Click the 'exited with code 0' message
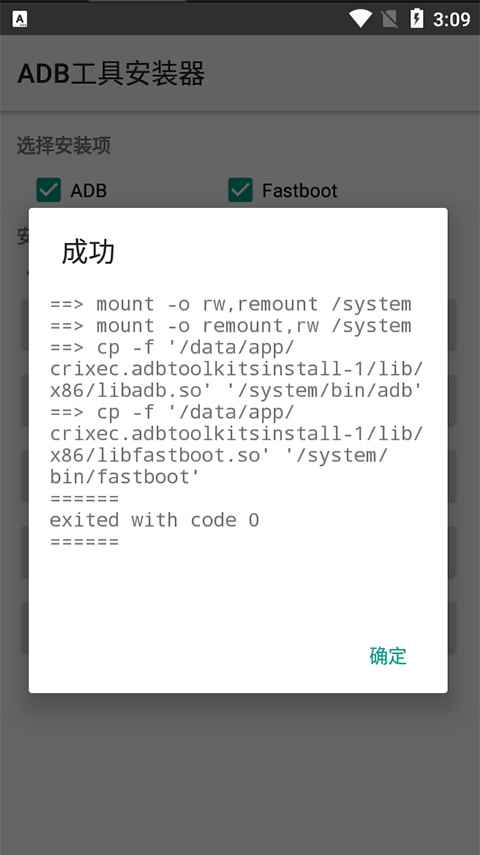This screenshot has height=855, width=480. (154, 520)
